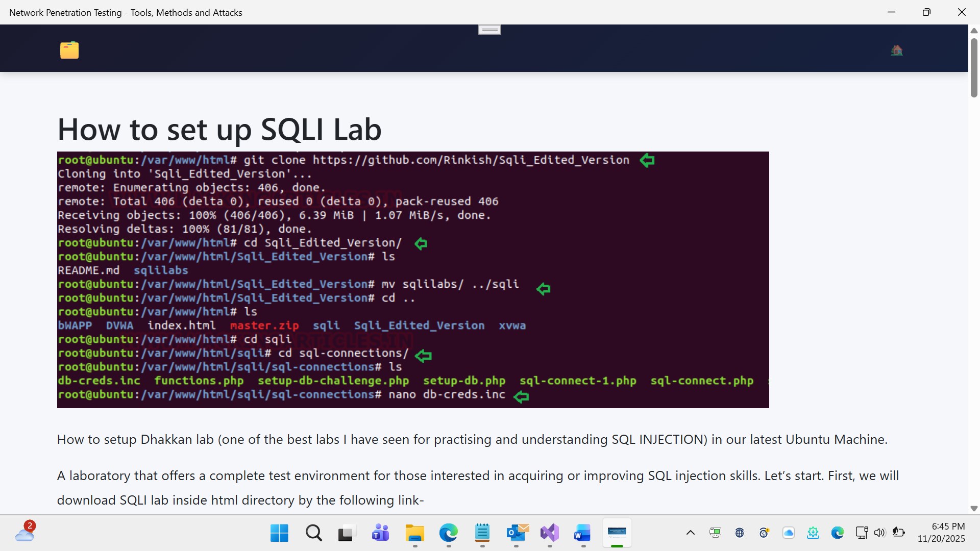Click the yellow folder icon in header
The height and width of the screenshot is (551, 980).
click(69, 50)
